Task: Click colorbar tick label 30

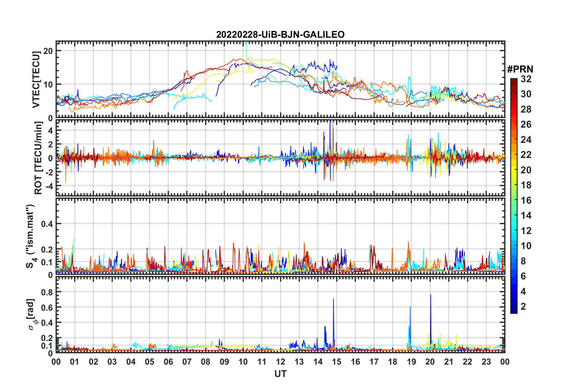Action: tap(526, 94)
